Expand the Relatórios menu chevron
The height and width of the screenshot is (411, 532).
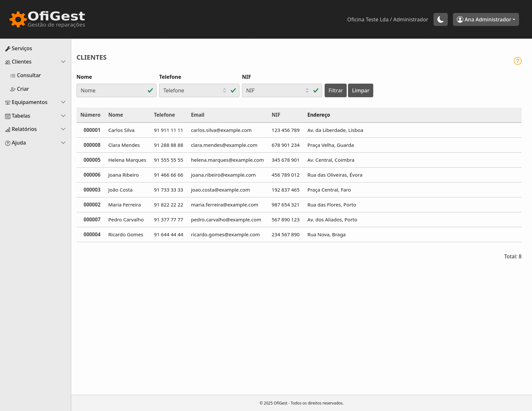click(63, 129)
